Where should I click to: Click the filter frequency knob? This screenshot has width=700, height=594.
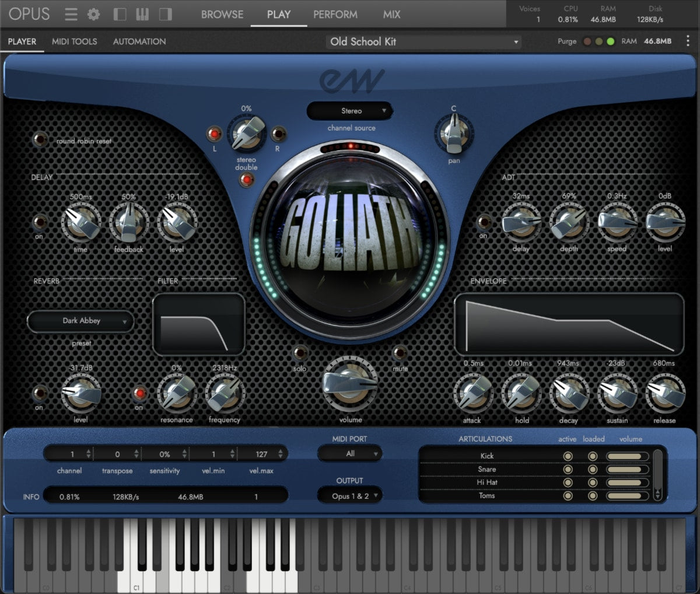(x=225, y=393)
